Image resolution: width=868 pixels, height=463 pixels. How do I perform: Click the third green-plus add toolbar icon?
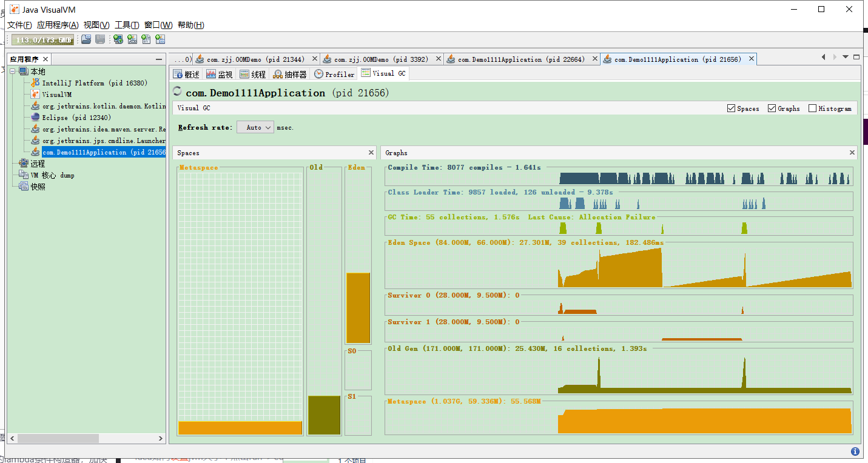146,39
